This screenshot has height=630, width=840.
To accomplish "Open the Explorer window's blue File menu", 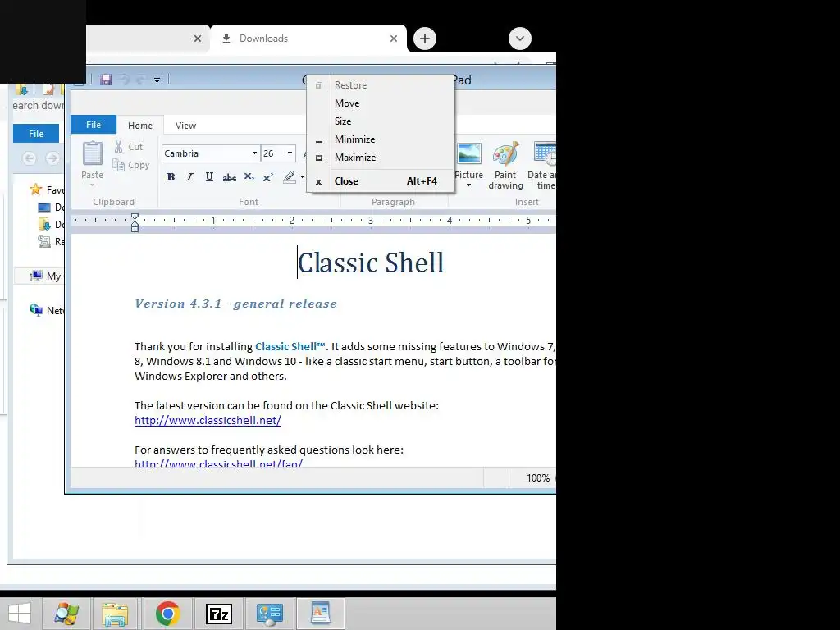I will tap(36, 134).
